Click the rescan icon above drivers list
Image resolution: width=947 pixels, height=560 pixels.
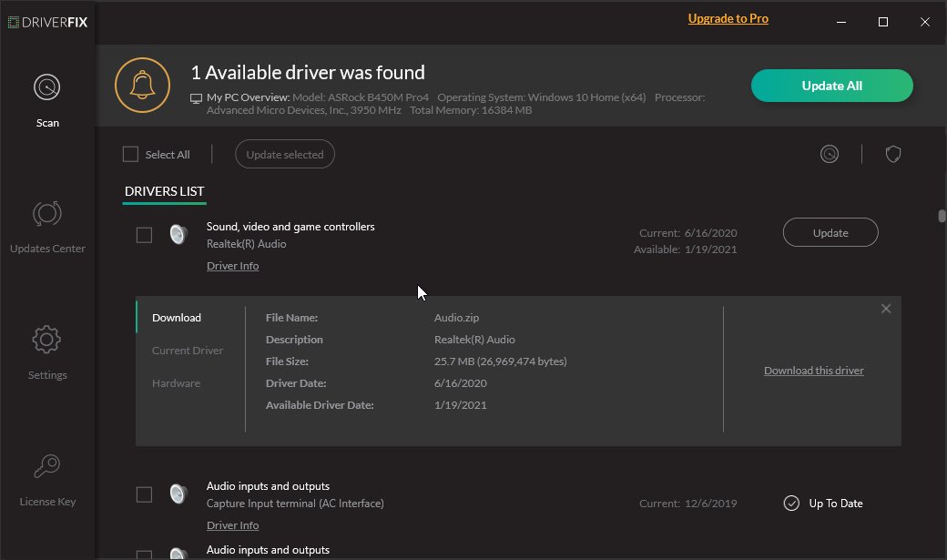click(x=830, y=154)
